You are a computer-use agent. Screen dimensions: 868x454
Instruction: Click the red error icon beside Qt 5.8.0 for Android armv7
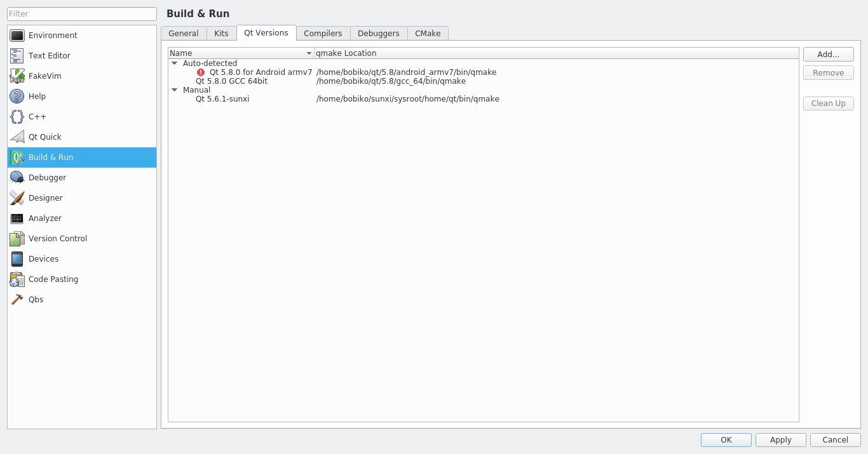[201, 72]
